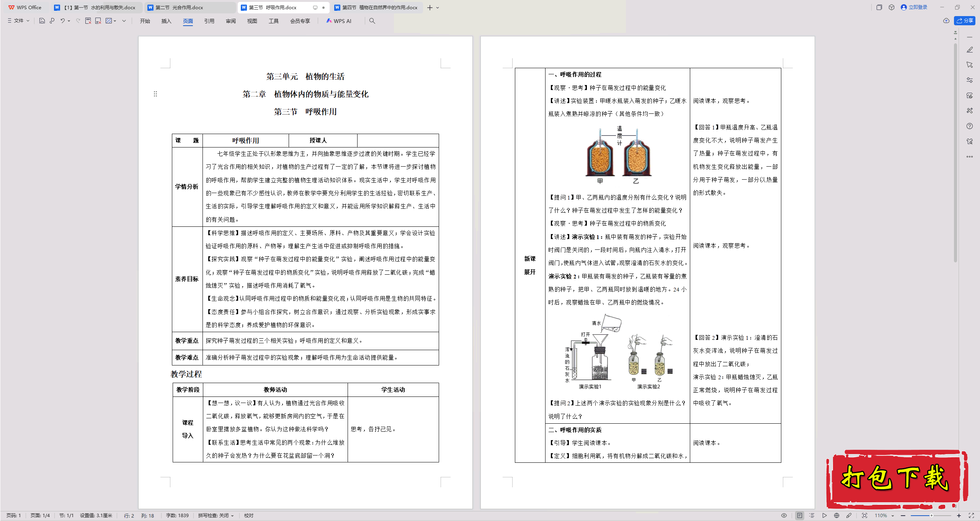Screen dimensions: 980x521
Task: Click the fourth right-sidebar icon below sliders
Action: click(x=970, y=95)
